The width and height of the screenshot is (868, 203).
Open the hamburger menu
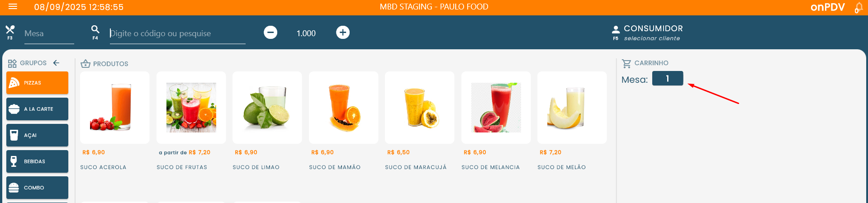coord(13,7)
